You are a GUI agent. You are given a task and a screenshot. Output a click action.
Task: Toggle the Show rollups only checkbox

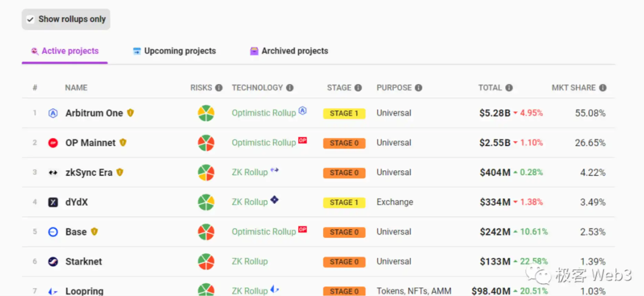pyautogui.click(x=31, y=19)
